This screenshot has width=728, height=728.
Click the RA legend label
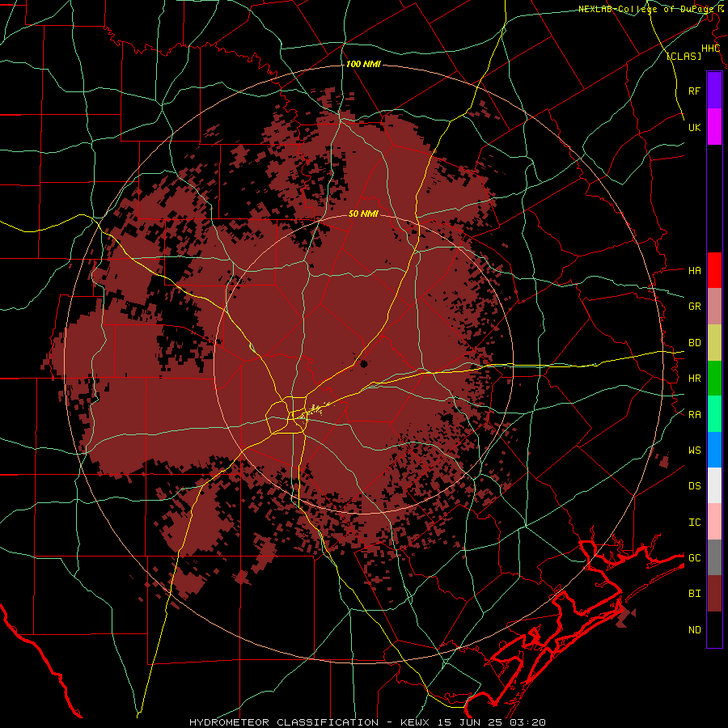click(695, 415)
